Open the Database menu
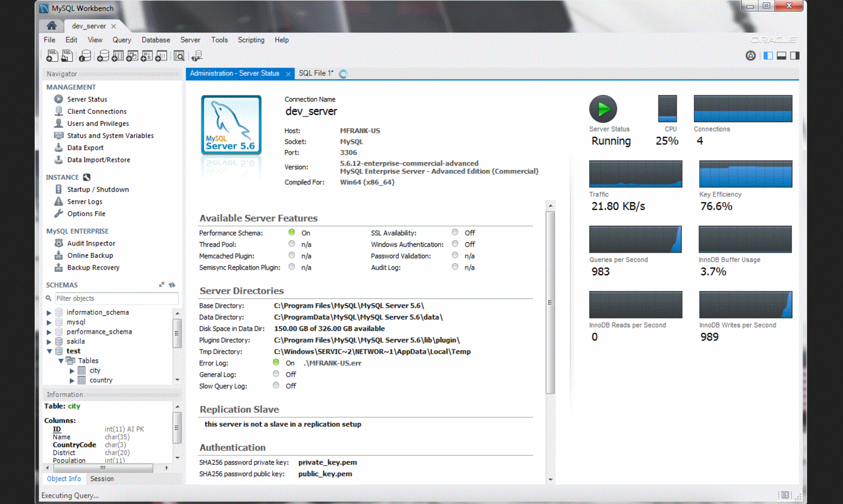The image size is (843, 504). [x=156, y=40]
